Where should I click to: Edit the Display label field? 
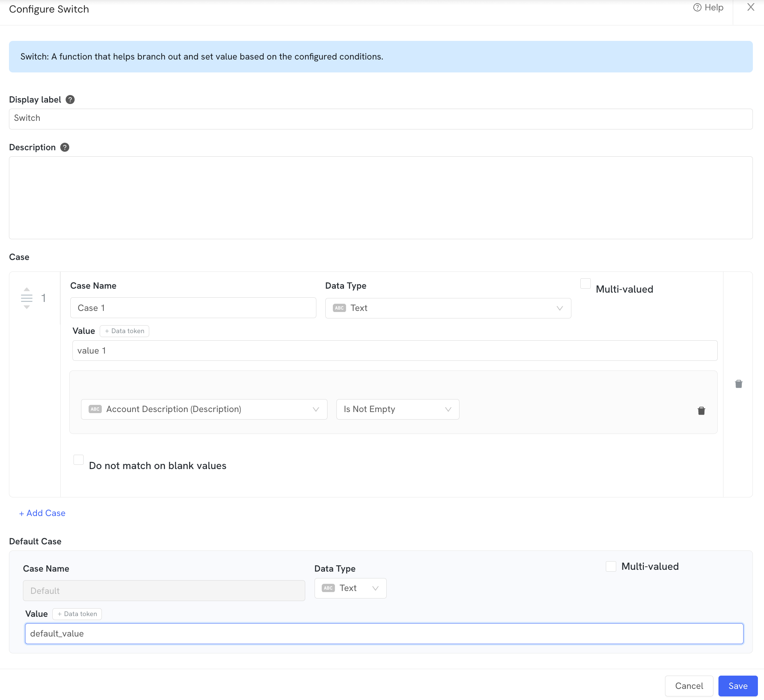pos(381,119)
